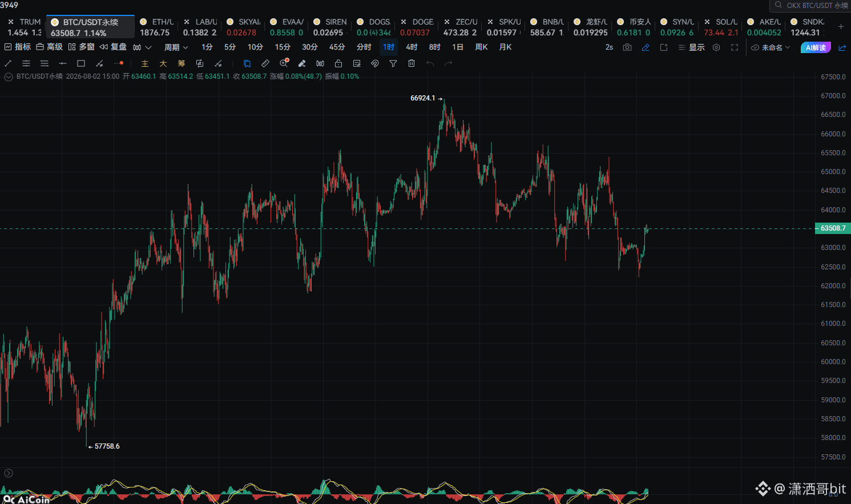Screen dimensions: 851x504
Task: Switch to the 1日 timeframe
Action: [x=458, y=47]
